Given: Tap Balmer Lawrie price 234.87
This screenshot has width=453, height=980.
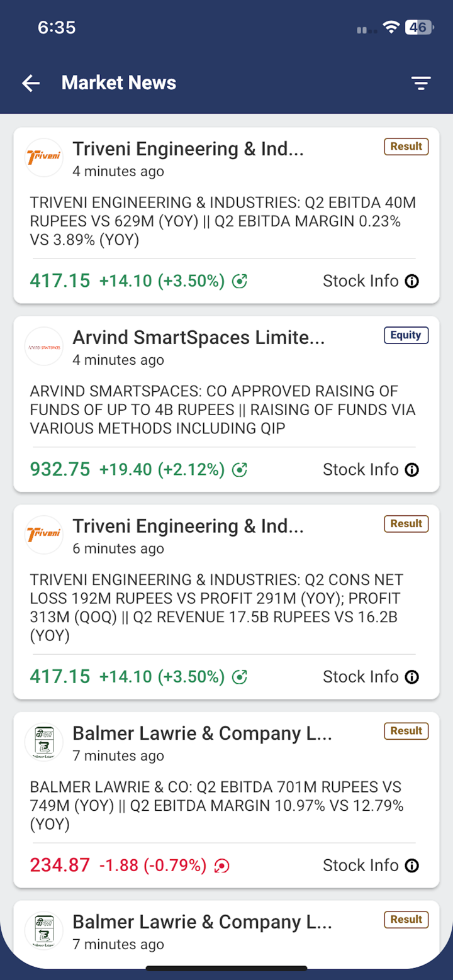Looking at the screenshot, I should click(x=60, y=866).
